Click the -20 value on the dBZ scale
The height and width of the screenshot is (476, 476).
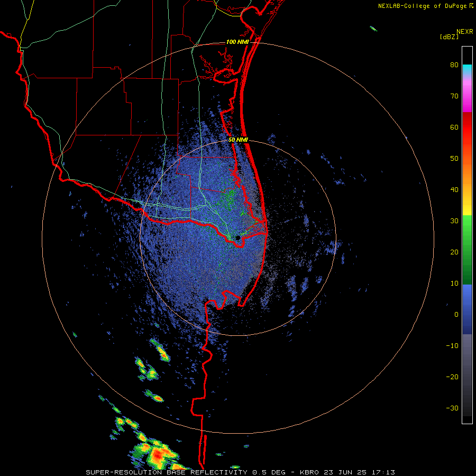(452, 377)
